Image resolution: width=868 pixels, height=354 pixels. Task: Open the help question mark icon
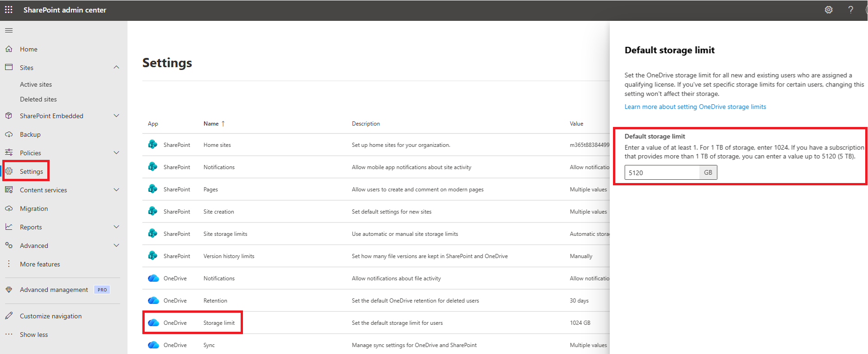tap(851, 10)
